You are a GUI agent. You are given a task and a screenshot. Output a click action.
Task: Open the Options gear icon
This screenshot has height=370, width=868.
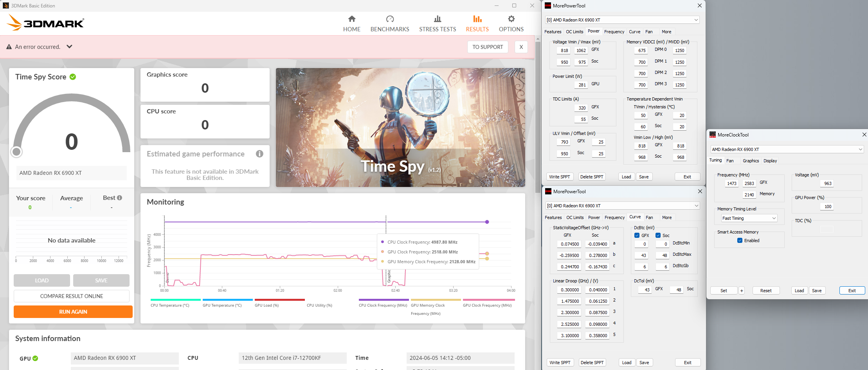(511, 22)
